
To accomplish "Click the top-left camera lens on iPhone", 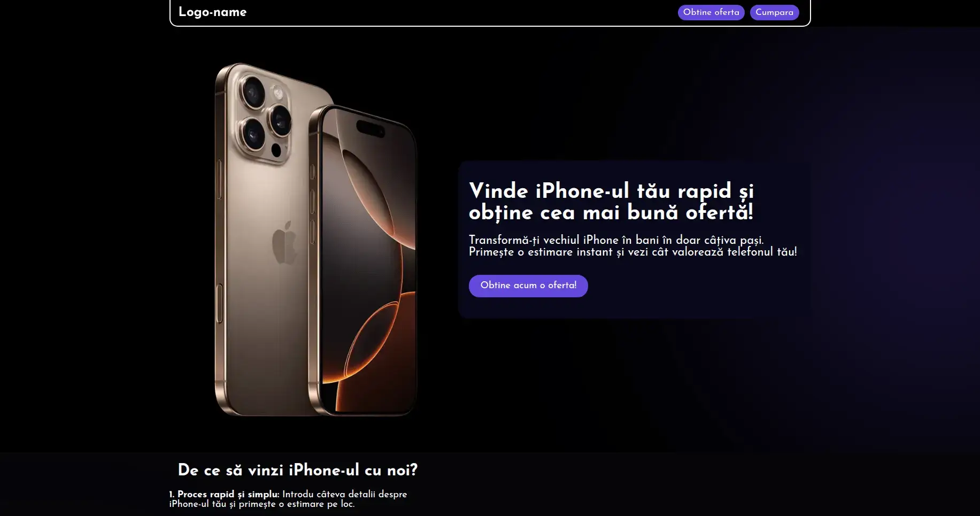I will pyautogui.click(x=253, y=92).
